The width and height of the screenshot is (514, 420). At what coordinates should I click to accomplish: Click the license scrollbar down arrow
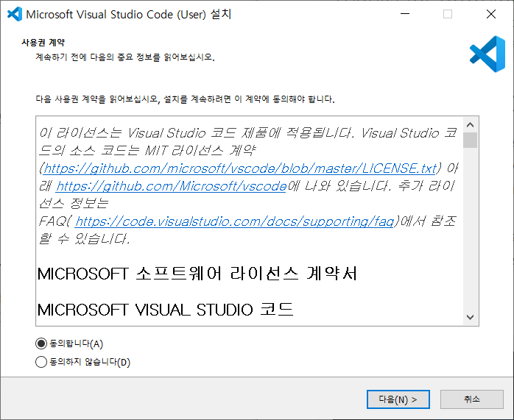[x=470, y=317]
